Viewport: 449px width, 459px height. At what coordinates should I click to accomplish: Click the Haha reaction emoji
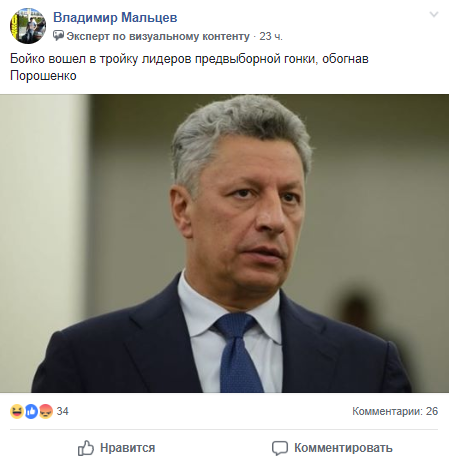pos(17,411)
